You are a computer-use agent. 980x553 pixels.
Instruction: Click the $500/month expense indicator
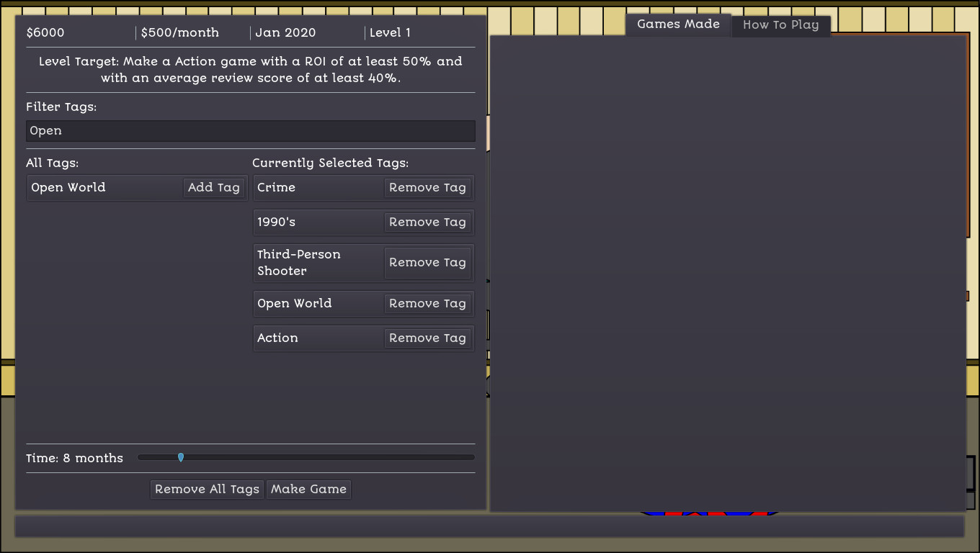tap(180, 33)
